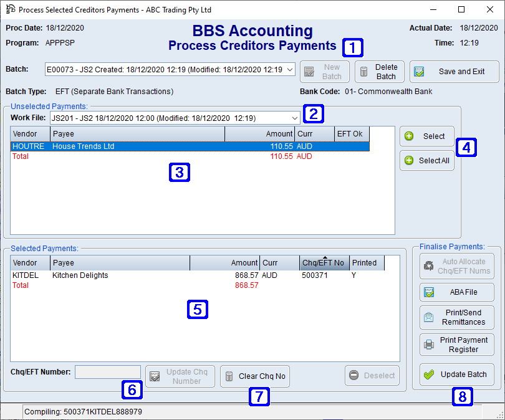Select the House Trends Ltd payment row
505x420 pixels.
125,146
